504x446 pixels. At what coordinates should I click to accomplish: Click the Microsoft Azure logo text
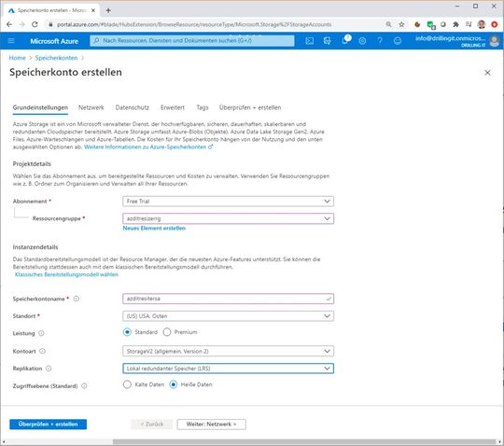(54, 41)
